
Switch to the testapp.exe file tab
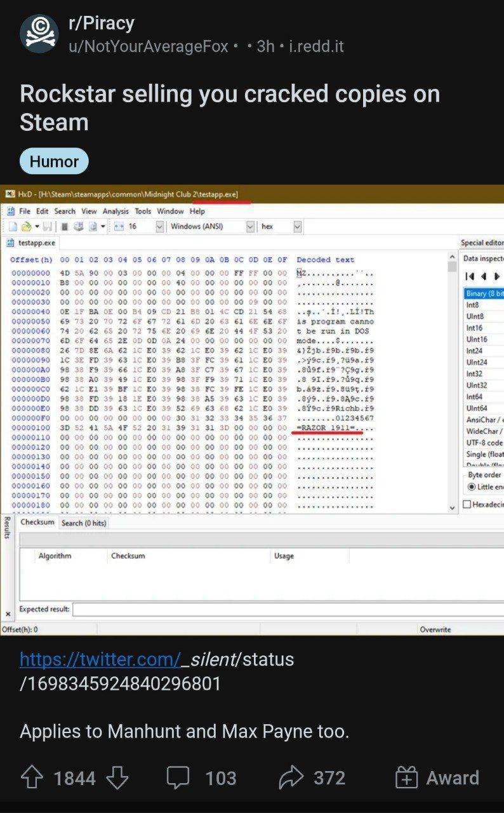32,243
